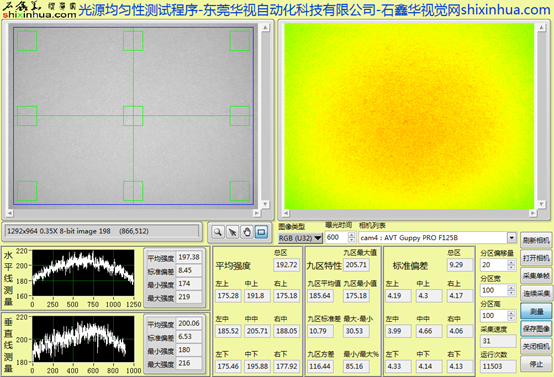
Task: Click the 垂直线 最大强度 value 216
Action: [x=189, y=363]
